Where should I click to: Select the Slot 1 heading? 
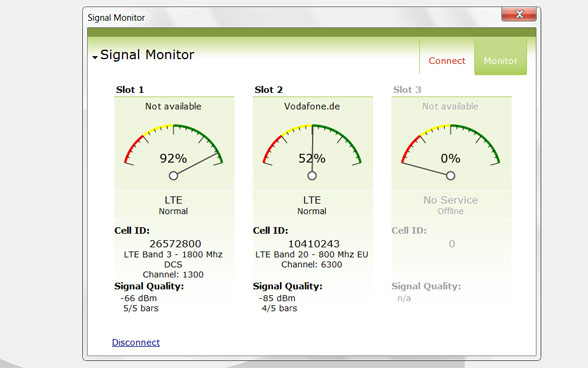130,90
